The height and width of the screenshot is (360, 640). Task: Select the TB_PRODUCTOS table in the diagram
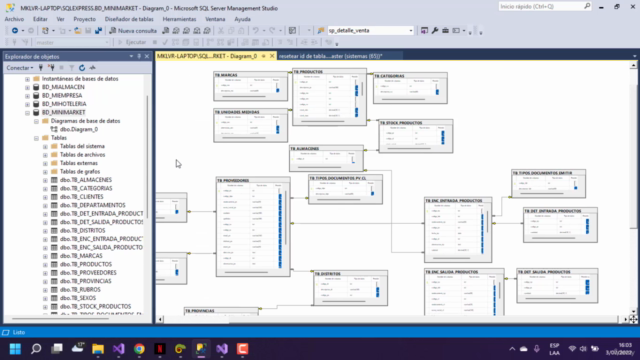tap(329, 97)
